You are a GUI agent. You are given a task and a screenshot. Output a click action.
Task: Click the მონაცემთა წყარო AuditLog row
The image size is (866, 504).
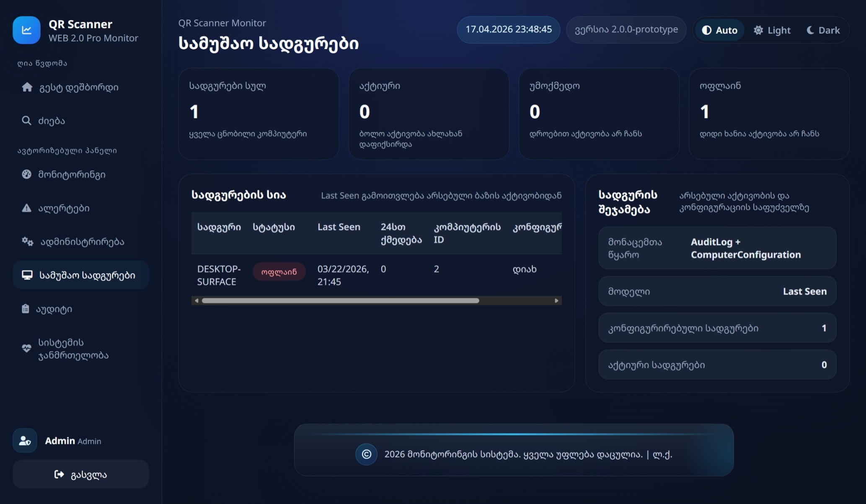pyautogui.click(x=717, y=248)
